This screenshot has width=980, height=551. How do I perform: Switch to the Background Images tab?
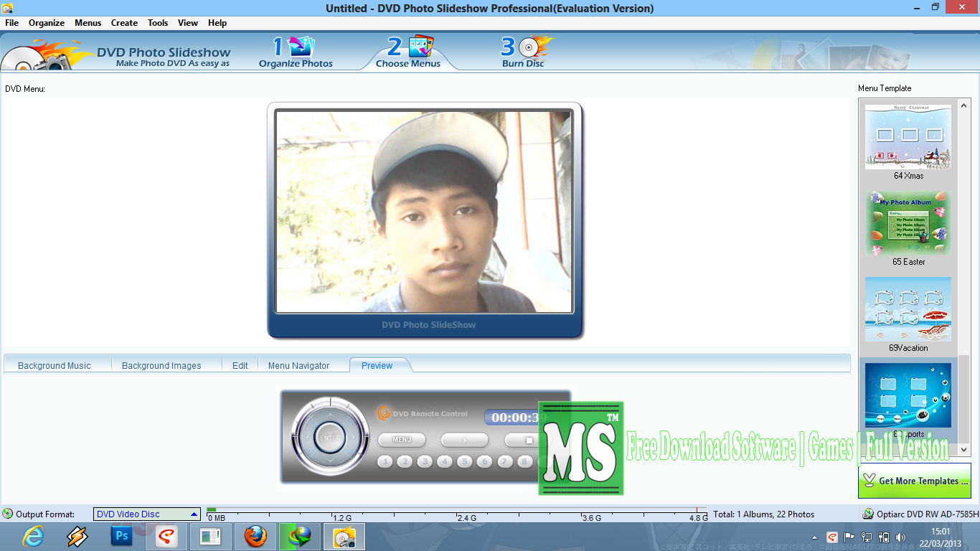pos(161,365)
